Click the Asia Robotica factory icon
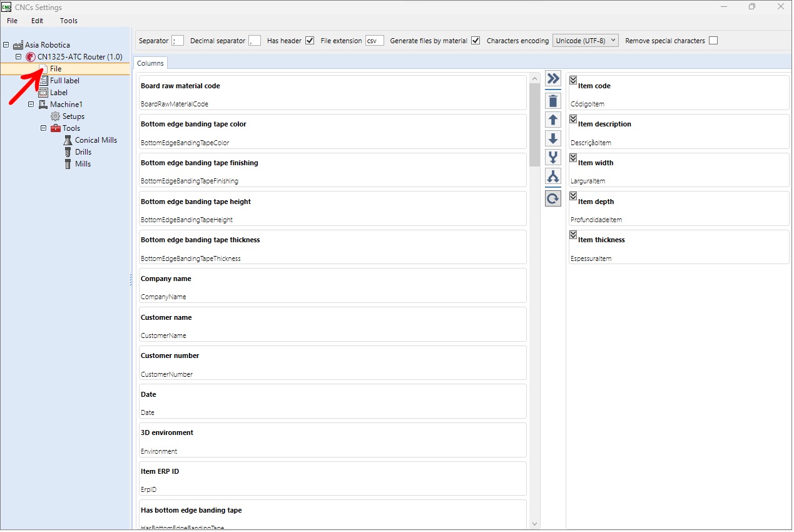The image size is (794, 532). click(18, 45)
